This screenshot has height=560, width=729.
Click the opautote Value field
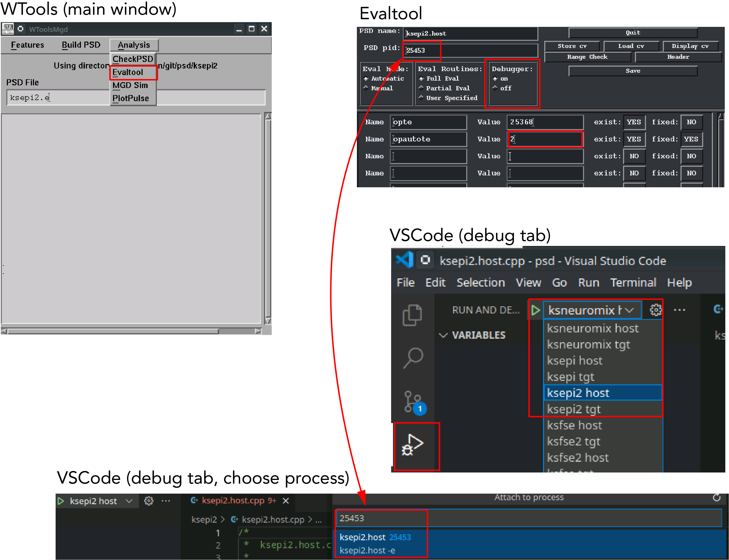point(545,139)
